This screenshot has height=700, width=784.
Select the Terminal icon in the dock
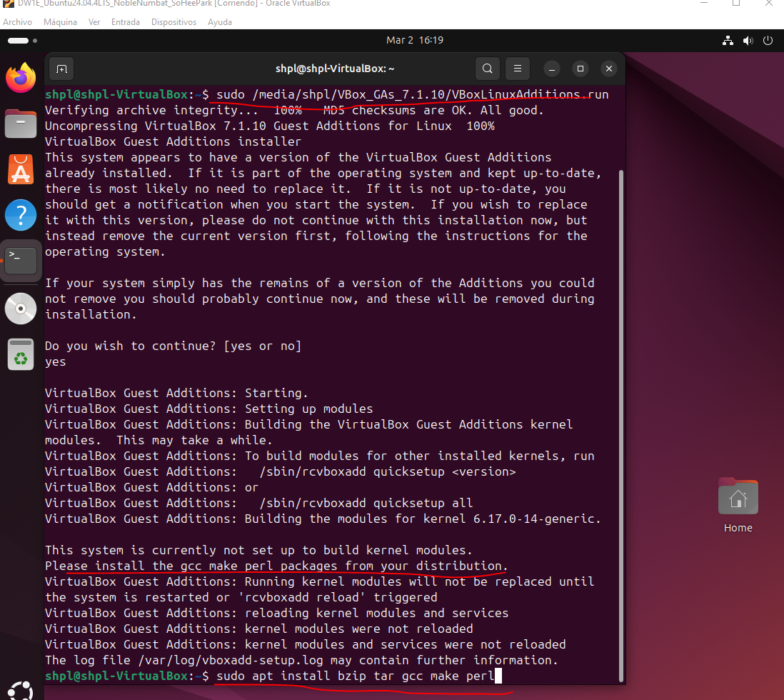point(21,261)
